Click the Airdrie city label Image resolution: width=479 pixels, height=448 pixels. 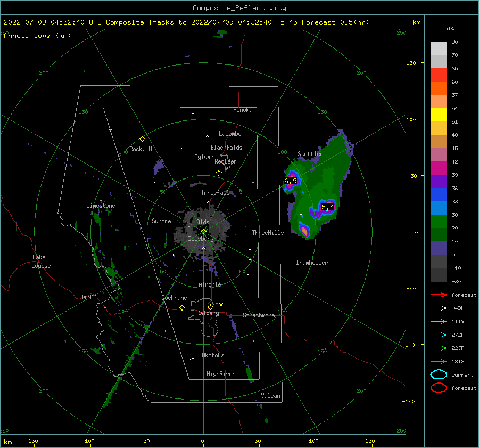click(x=210, y=284)
